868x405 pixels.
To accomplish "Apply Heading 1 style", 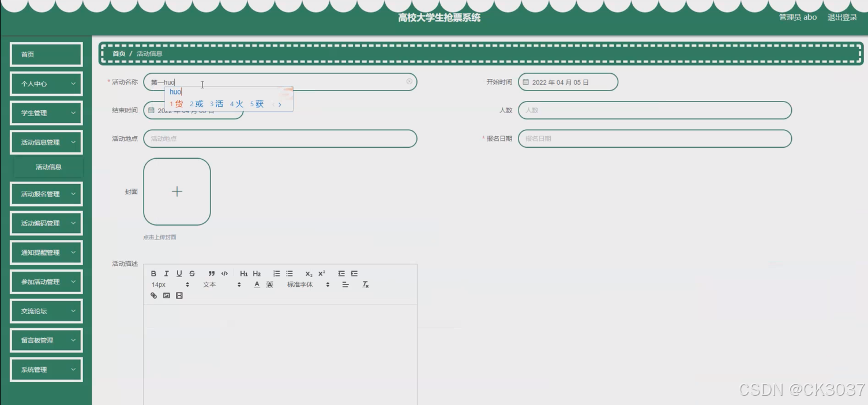I will (244, 273).
